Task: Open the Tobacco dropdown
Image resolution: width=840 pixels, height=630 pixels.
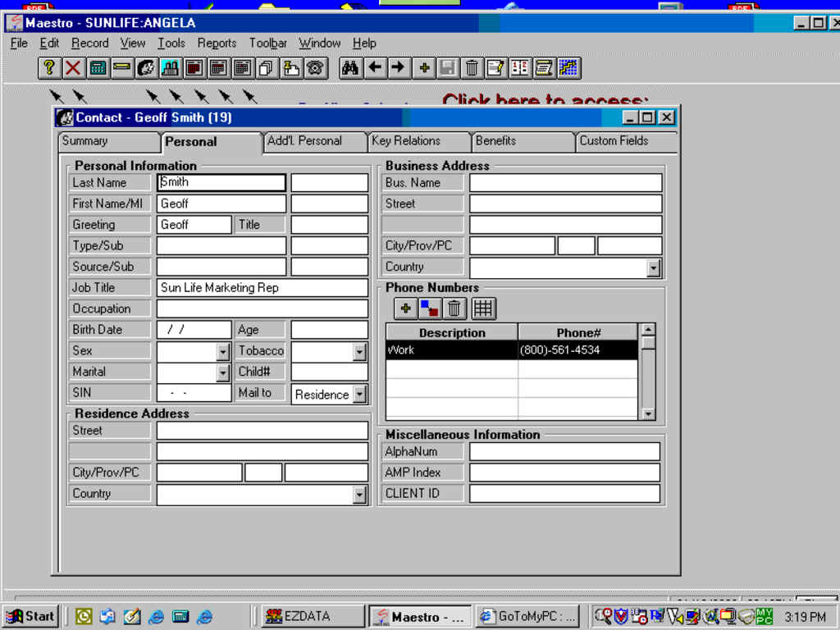Action: (359, 352)
